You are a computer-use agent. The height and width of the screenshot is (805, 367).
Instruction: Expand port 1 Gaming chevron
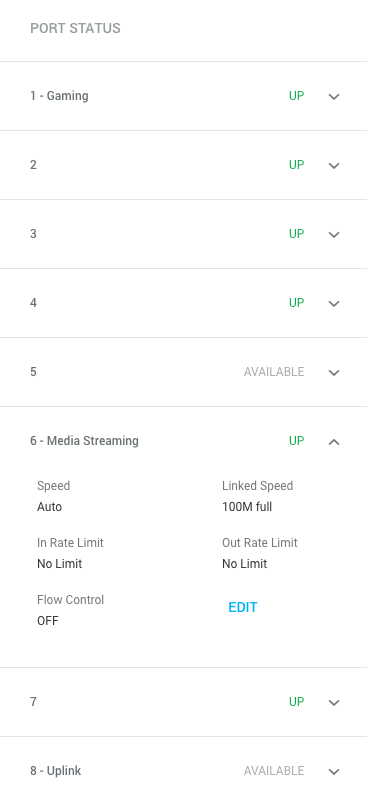[x=334, y=97]
